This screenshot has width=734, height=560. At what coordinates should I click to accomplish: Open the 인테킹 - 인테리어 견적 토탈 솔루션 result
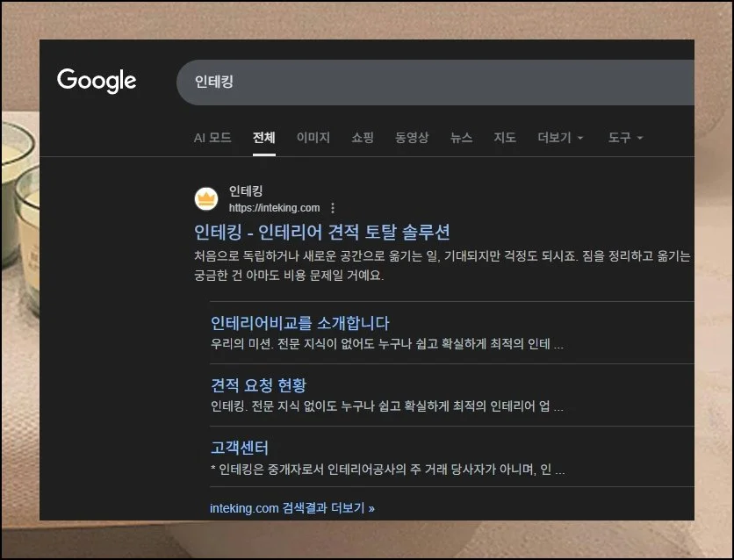pos(321,233)
